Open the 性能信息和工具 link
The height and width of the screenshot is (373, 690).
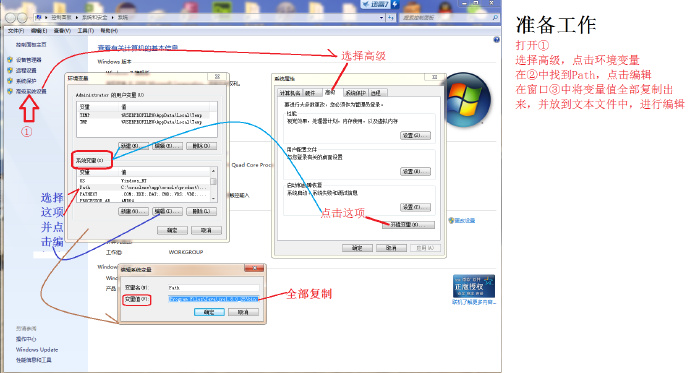34,360
